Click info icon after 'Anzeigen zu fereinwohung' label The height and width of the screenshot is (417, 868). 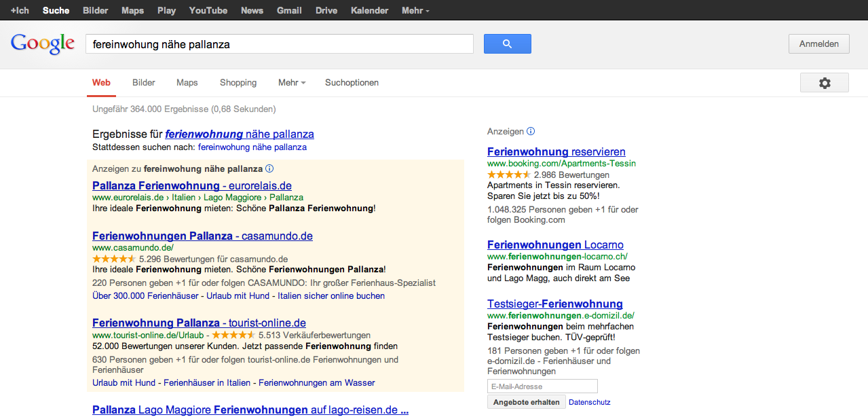[269, 168]
